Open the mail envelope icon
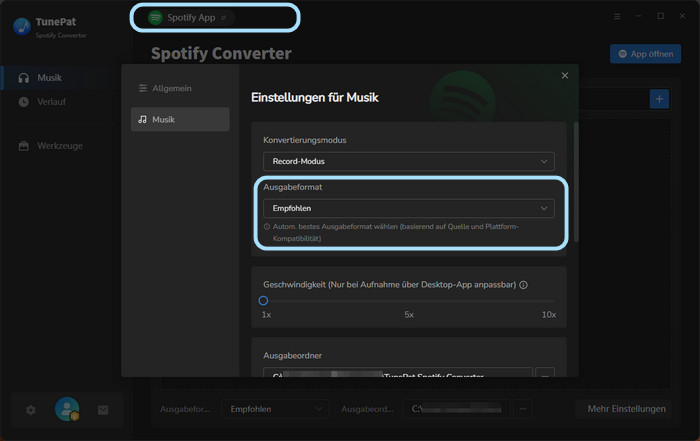 [103, 410]
